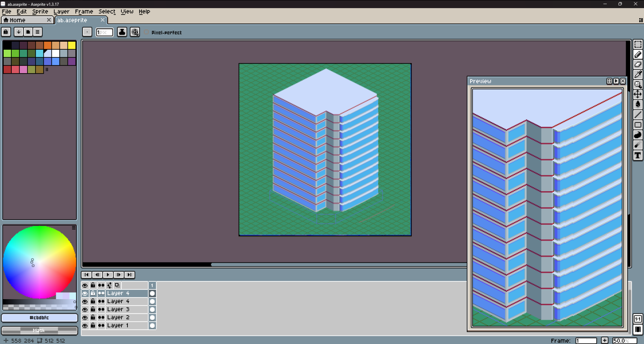
Task: Click the Ink type button
Action: pos(122,32)
